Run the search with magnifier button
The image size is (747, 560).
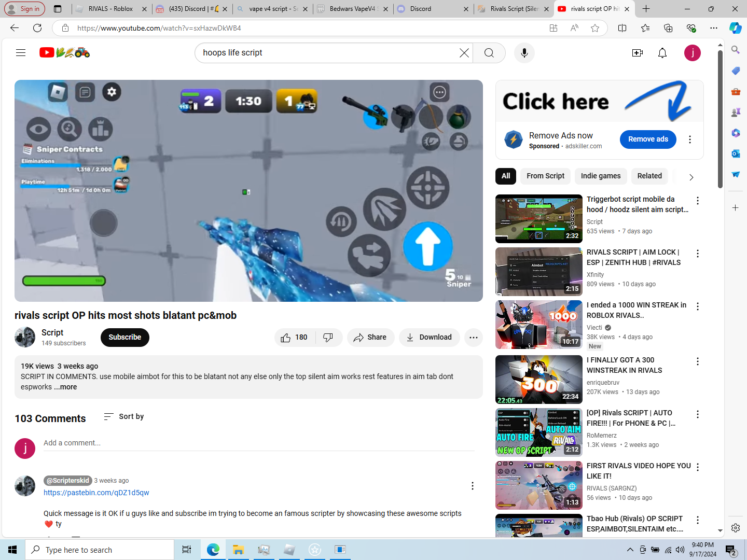click(x=489, y=53)
